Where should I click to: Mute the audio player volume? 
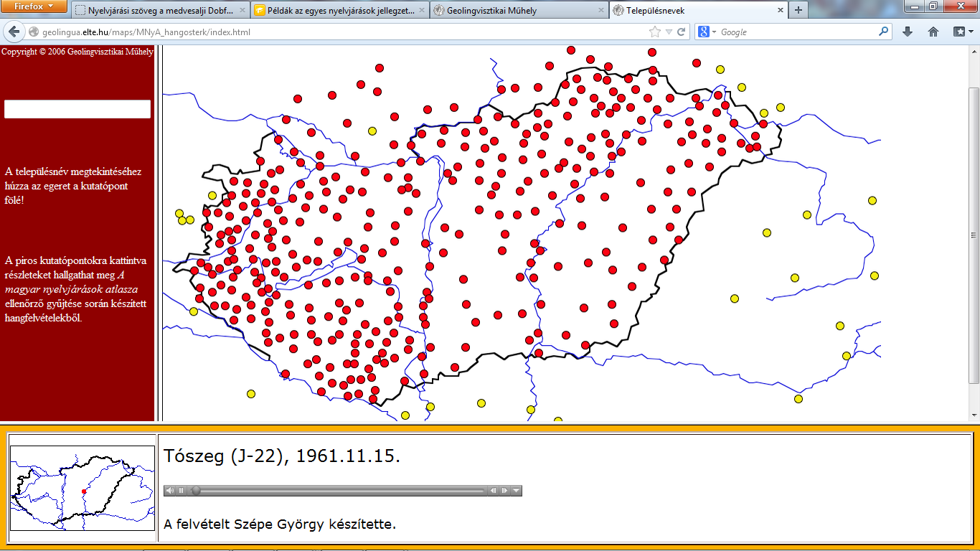point(170,491)
